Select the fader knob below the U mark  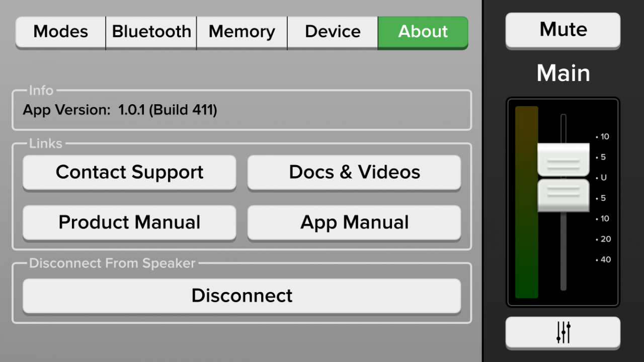click(x=563, y=195)
